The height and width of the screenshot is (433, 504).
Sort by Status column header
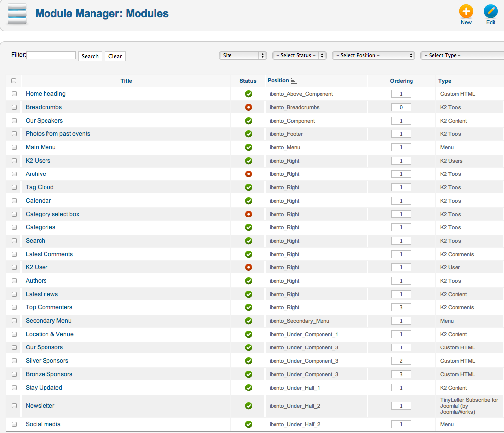point(248,81)
